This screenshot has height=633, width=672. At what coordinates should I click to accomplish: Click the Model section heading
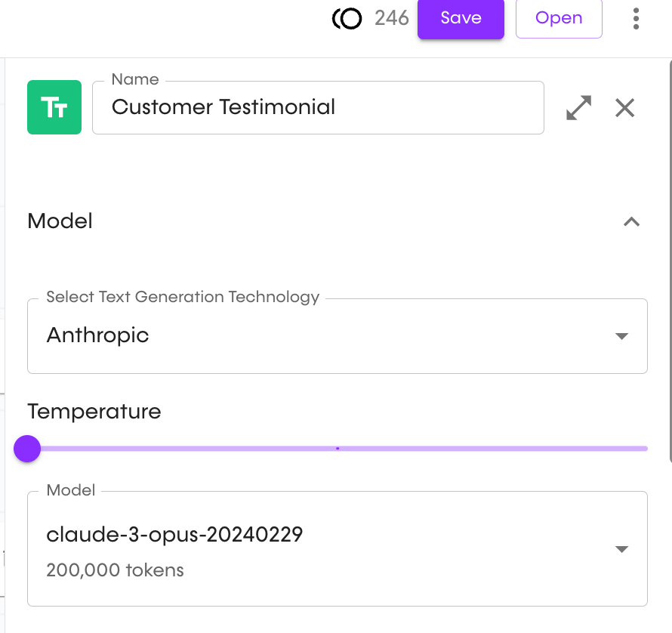pos(60,221)
